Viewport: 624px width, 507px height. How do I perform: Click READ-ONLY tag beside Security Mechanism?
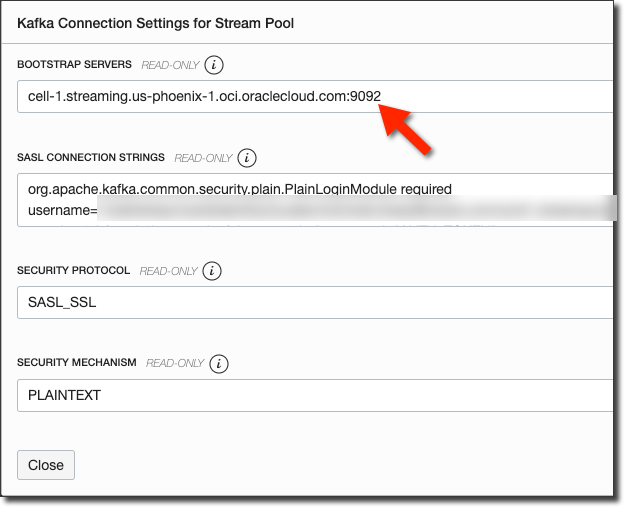175,363
